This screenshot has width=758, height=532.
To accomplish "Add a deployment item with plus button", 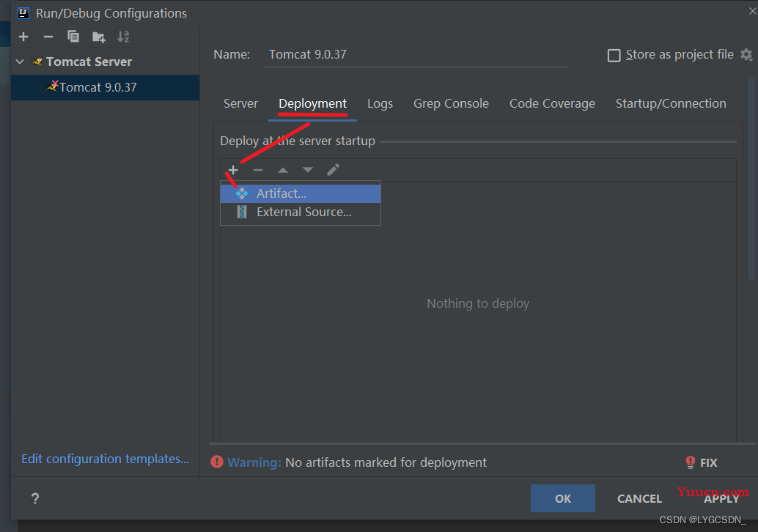I will point(233,170).
